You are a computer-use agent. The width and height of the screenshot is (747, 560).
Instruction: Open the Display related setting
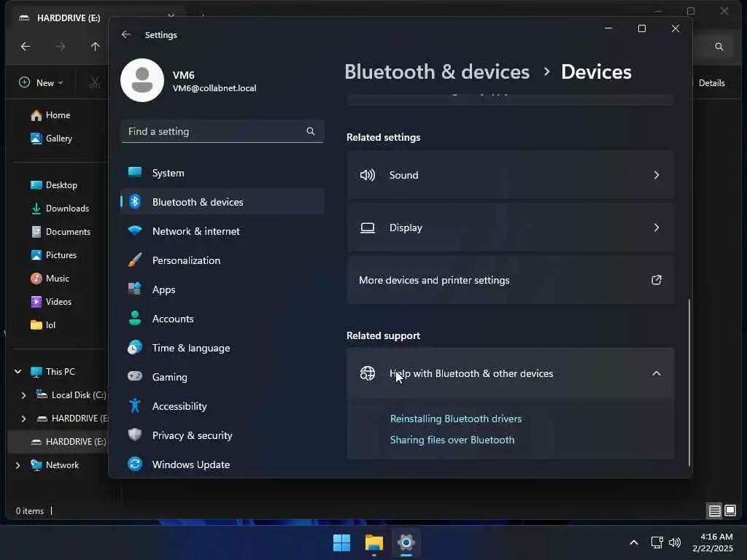(510, 227)
